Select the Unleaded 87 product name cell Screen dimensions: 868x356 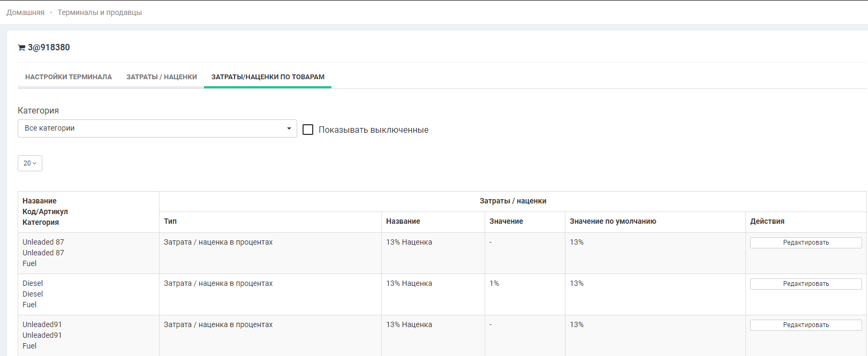43,242
